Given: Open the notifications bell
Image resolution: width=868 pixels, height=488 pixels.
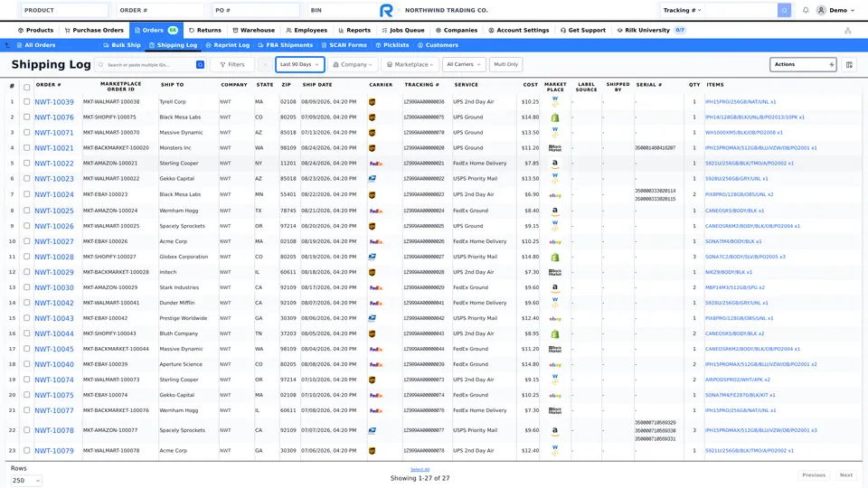Looking at the screenshot, I should click(x=806, y=10).
